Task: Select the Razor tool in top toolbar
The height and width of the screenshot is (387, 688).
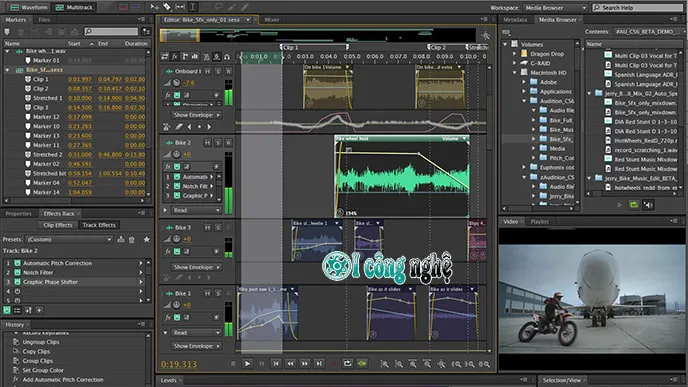Action: pyautogui.click(x=167, y=7)
